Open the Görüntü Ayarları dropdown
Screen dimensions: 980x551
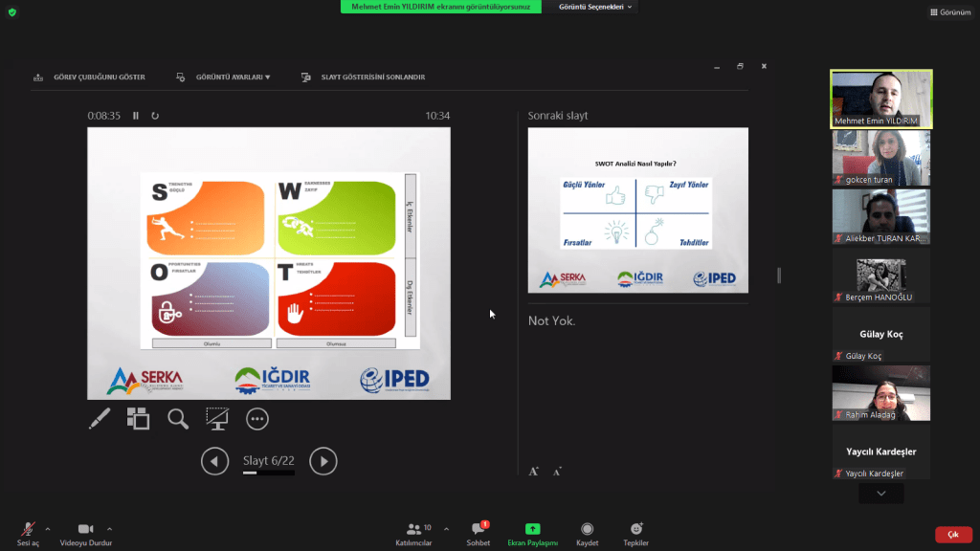coord(224,77)
